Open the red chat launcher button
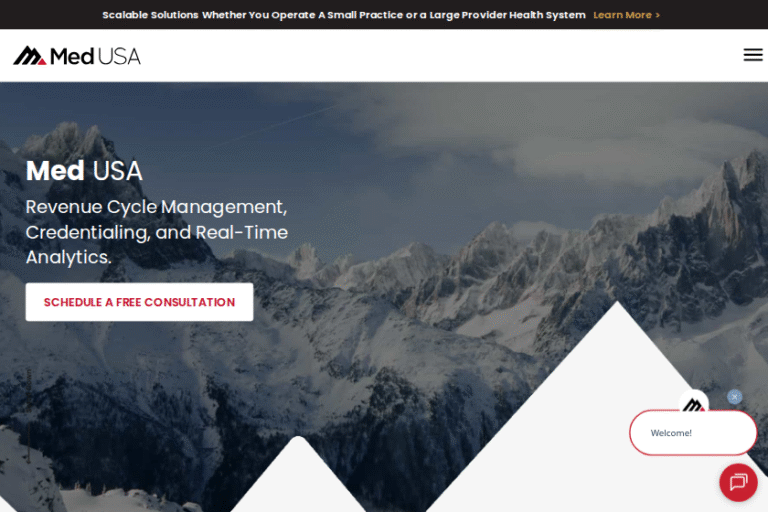This screenshot has width=768, height=512. pyautogui.click(x=738, y=482)
